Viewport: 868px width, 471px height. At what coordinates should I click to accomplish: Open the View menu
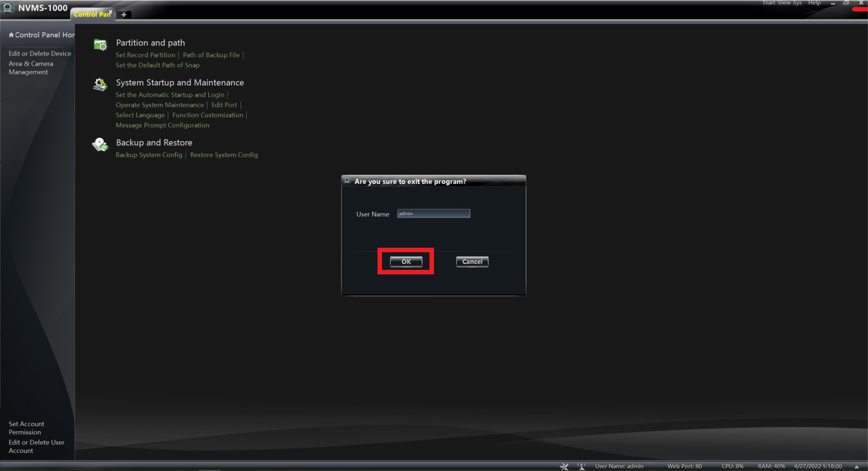click(x=784, y=3)
